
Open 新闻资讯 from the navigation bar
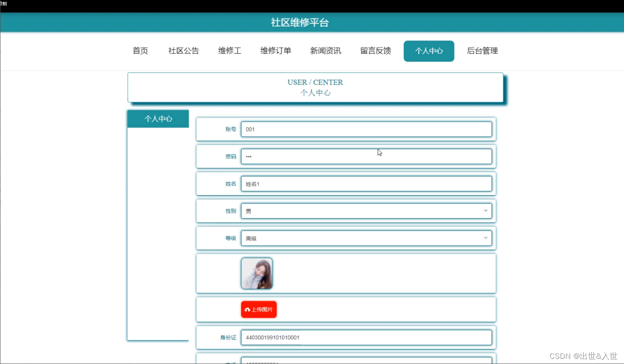click(325, 51)
